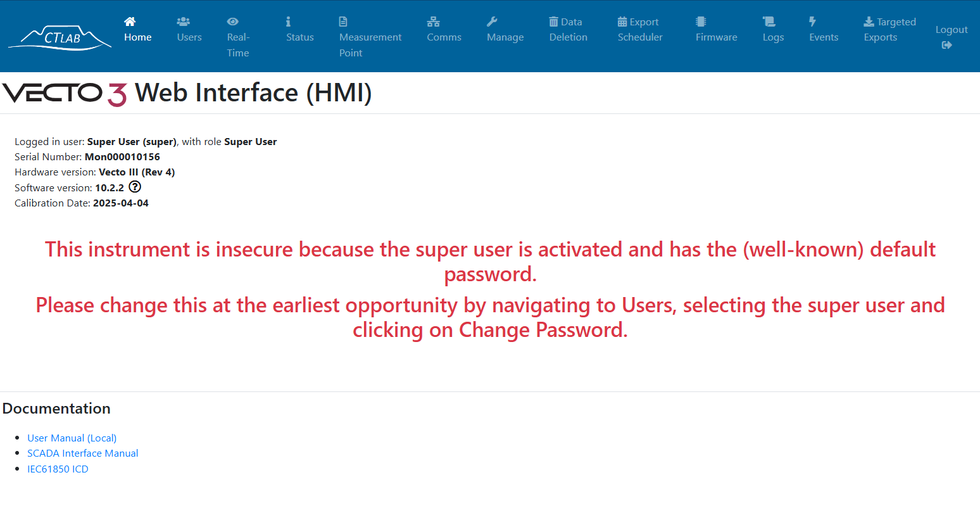Click the Logout arrow icon

(x=947, y=45)
